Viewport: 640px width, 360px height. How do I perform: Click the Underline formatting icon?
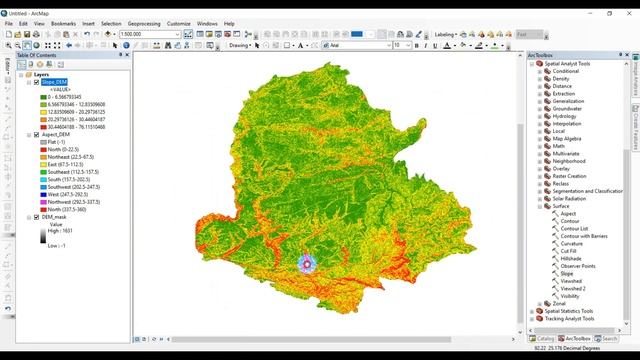point(435,45)
